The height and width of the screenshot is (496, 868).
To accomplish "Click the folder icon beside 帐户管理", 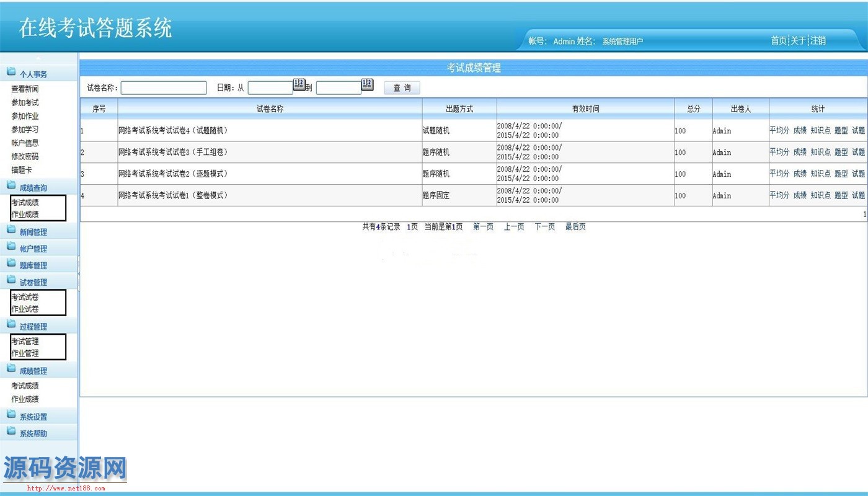I will pyautogui.click(x=11, y=247).
